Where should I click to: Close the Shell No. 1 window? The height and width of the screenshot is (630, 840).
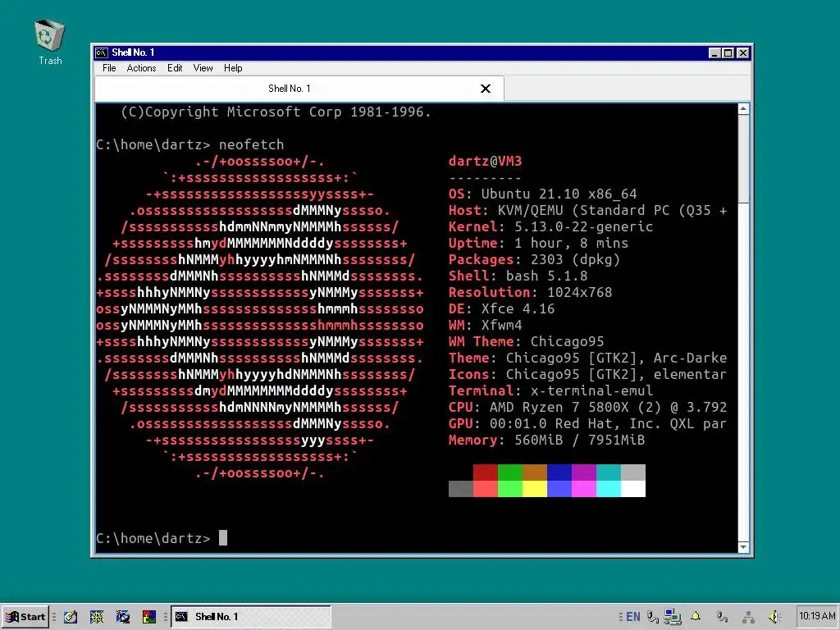pos(743,52)
